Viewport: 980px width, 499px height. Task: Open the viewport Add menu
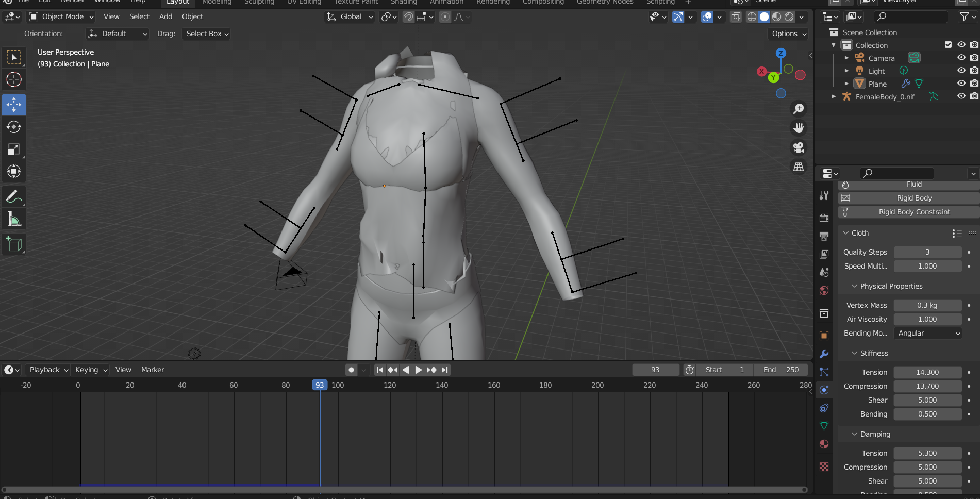165,16
